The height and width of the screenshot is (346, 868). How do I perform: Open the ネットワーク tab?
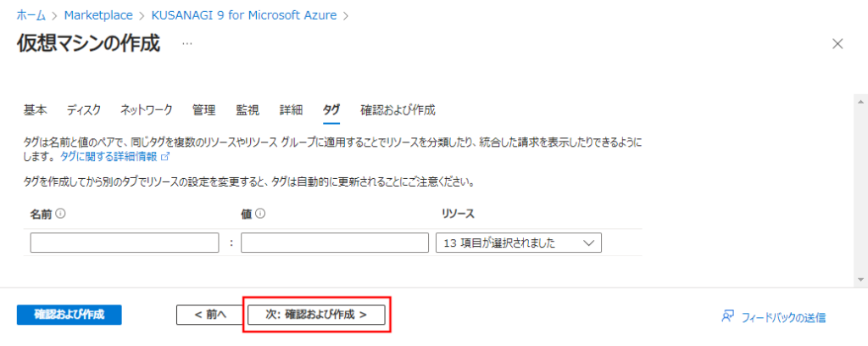(x=147, y=110)
